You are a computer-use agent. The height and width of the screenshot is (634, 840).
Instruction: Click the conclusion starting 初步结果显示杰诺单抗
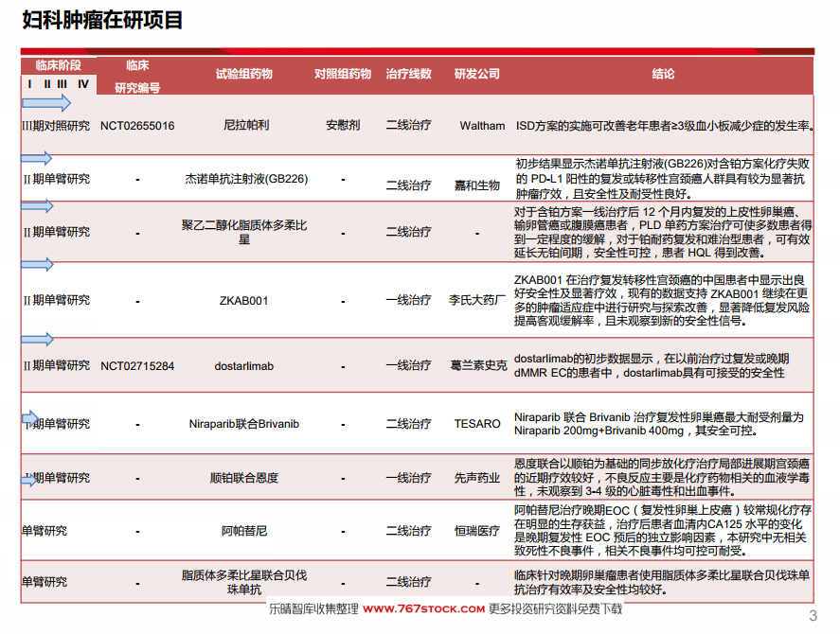663,179
